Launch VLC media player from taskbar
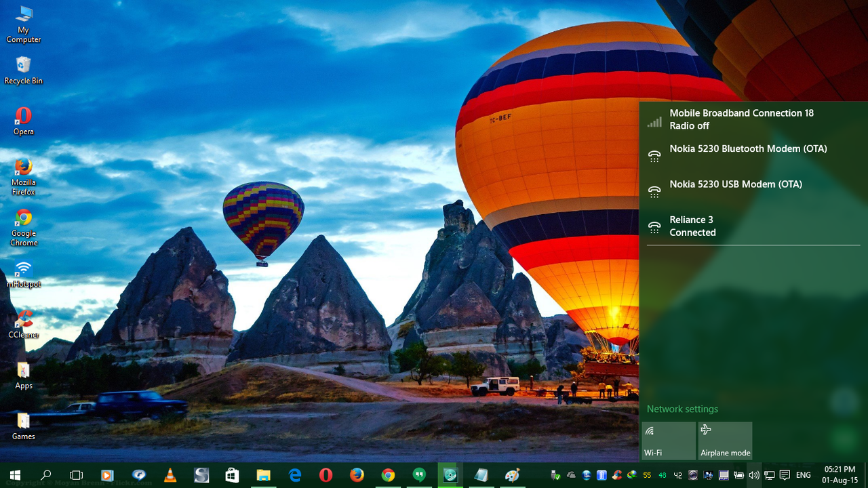 (x=170, y=475)
